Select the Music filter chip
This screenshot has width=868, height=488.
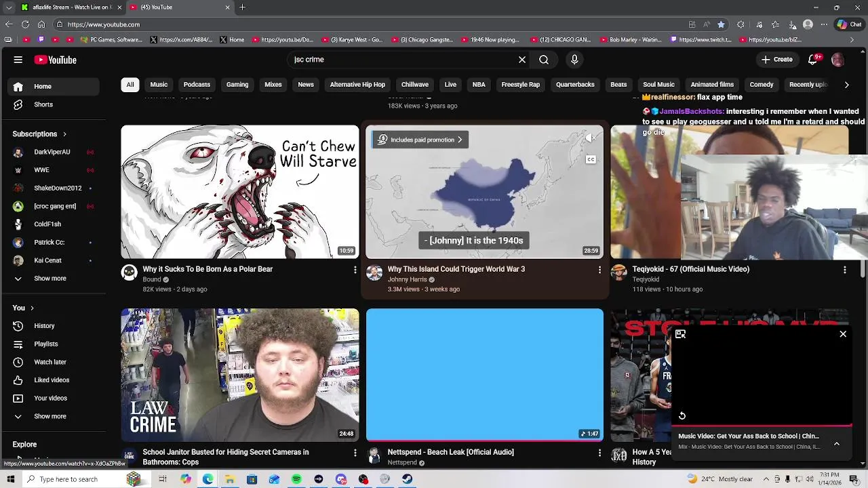159,85
